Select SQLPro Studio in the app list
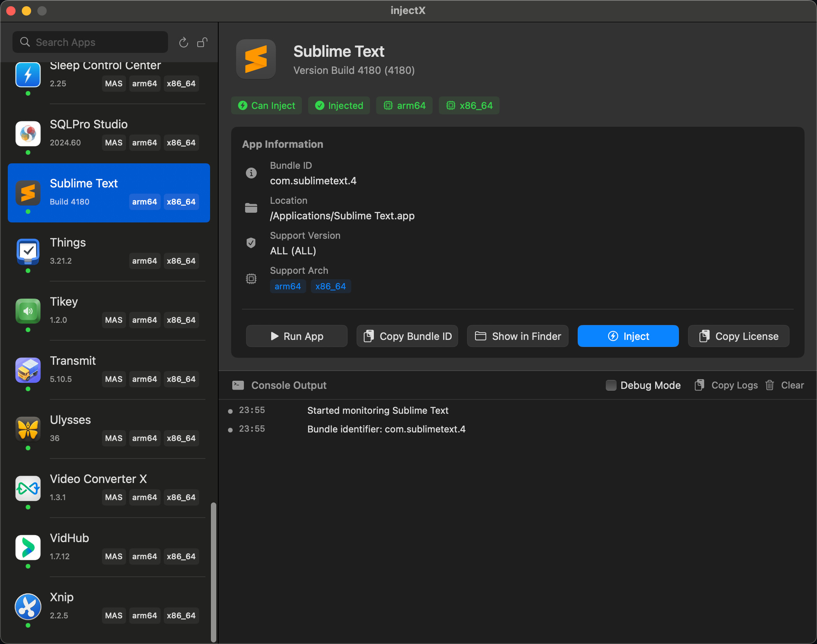The width and height of the screenshot is (817, 644). pyautogui.click(x=109, y=134)
